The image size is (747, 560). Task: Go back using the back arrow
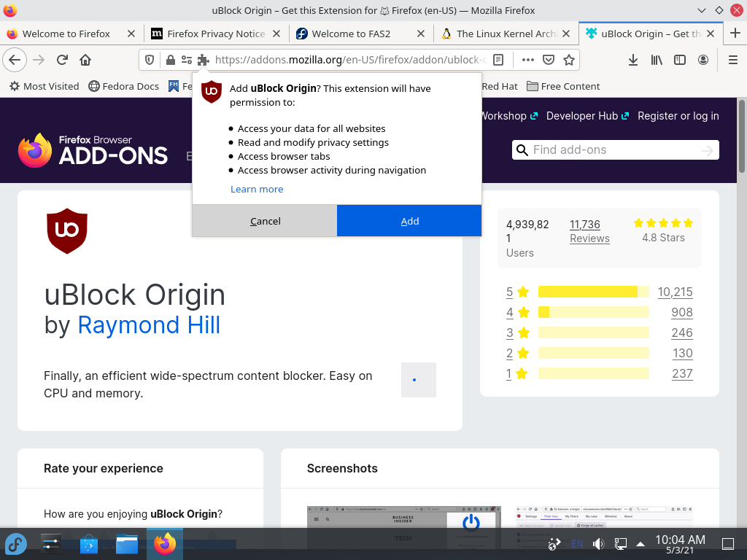pyautogui.click(x=15, y=60)
